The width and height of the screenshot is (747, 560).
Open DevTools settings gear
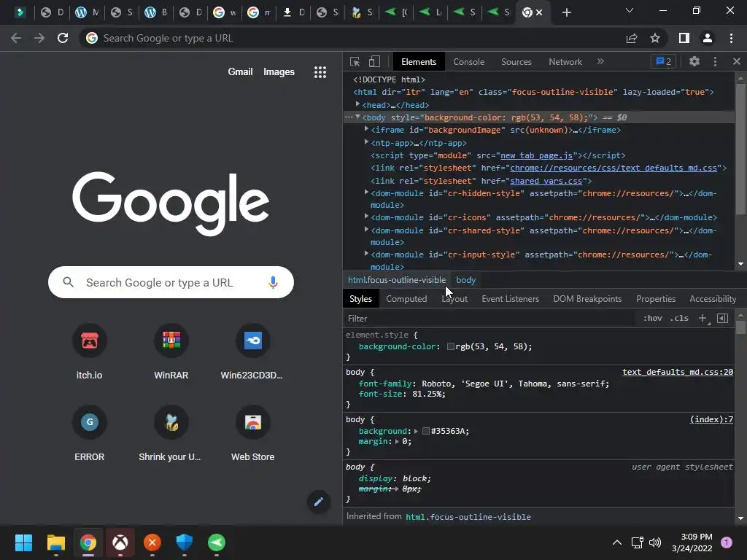(694, 61)
